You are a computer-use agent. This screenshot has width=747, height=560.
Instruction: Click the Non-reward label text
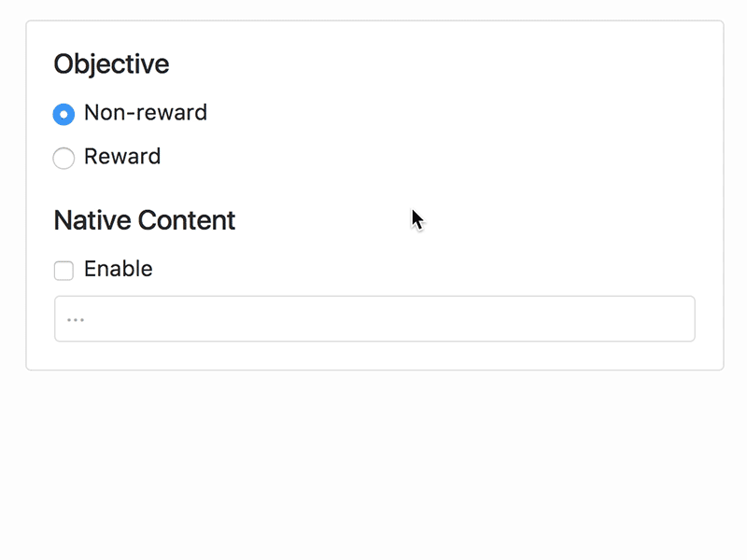[146, 113]
